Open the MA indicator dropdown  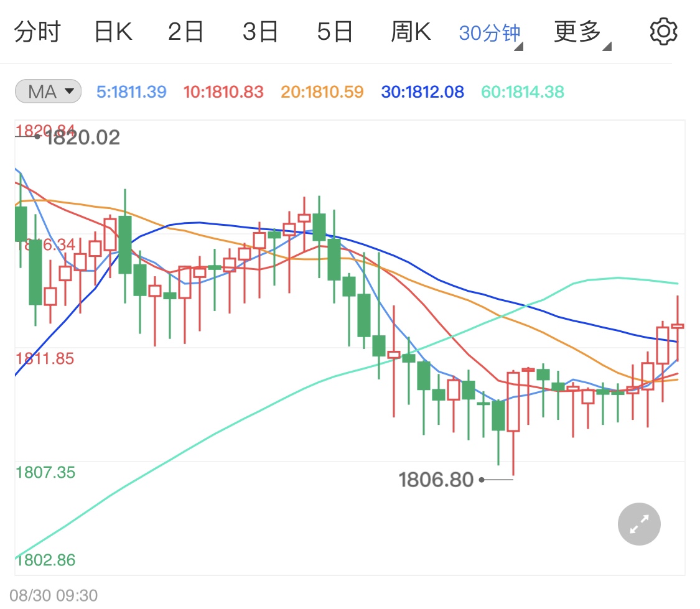(x=48, y=91)
